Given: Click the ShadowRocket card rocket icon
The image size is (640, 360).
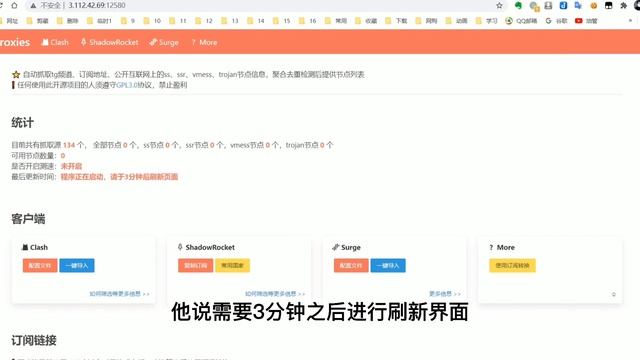Looking at the screenshot, I should 180,247.
